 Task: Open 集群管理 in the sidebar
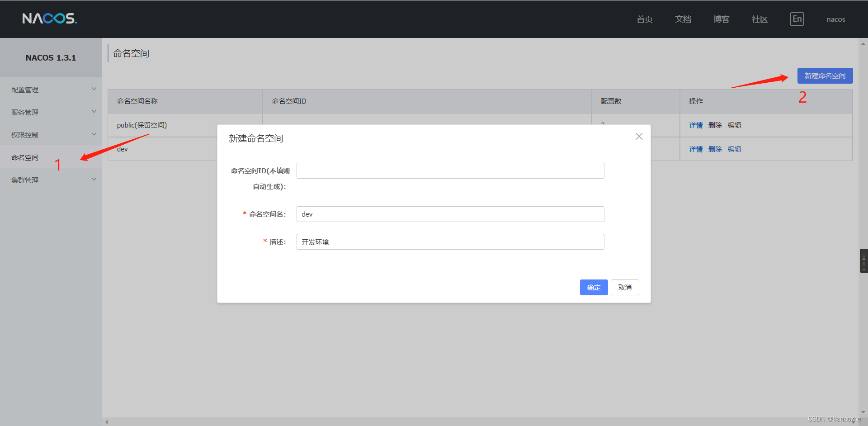pyautogui.click(x=25, y=180)
